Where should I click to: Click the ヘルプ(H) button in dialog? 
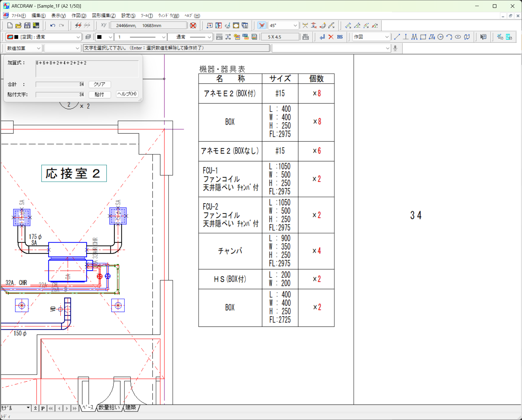click(127, 94)
